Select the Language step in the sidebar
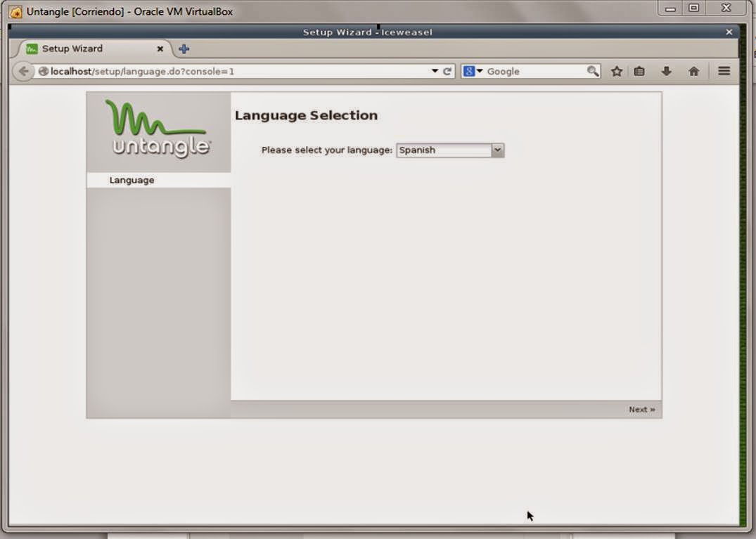 (131, 180)
